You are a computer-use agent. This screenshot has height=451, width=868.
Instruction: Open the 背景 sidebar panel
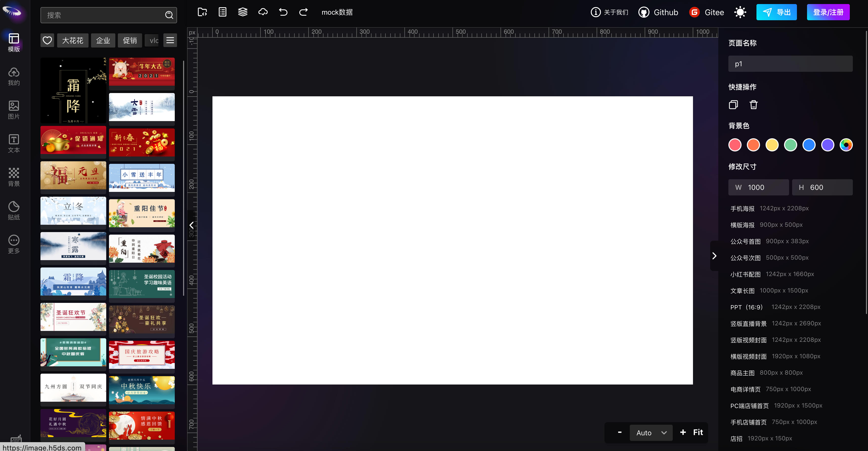tap(14, 177)
